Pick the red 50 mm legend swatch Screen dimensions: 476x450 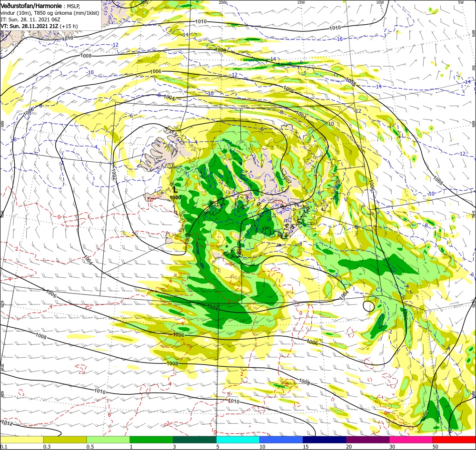click(454, 440)
